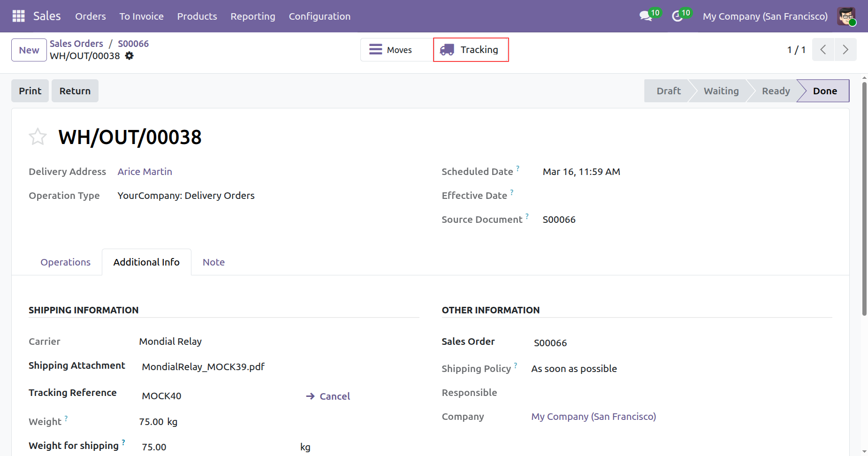The width and height of the screenshot is (868, 456).
Task: Expand the Reporting menu
Action: tap(252, 16)
